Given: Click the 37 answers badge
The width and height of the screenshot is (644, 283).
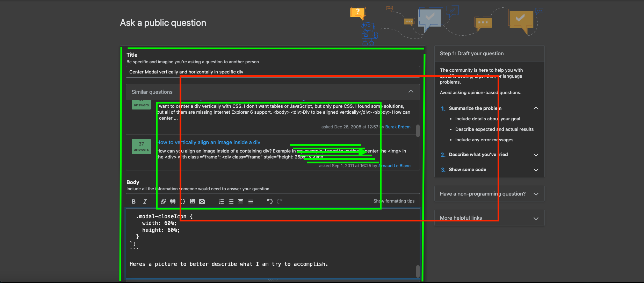Looking at the screenshot, I should (x=141, y=147).
